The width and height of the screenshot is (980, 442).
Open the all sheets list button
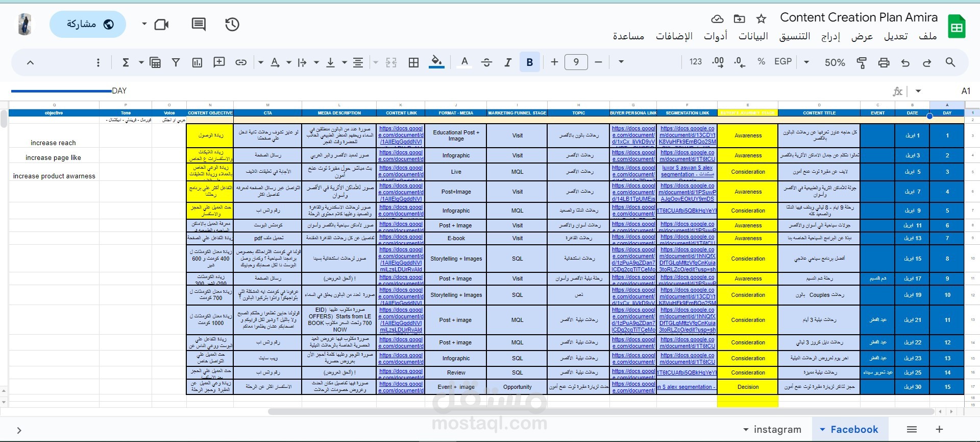coord(912,429)
